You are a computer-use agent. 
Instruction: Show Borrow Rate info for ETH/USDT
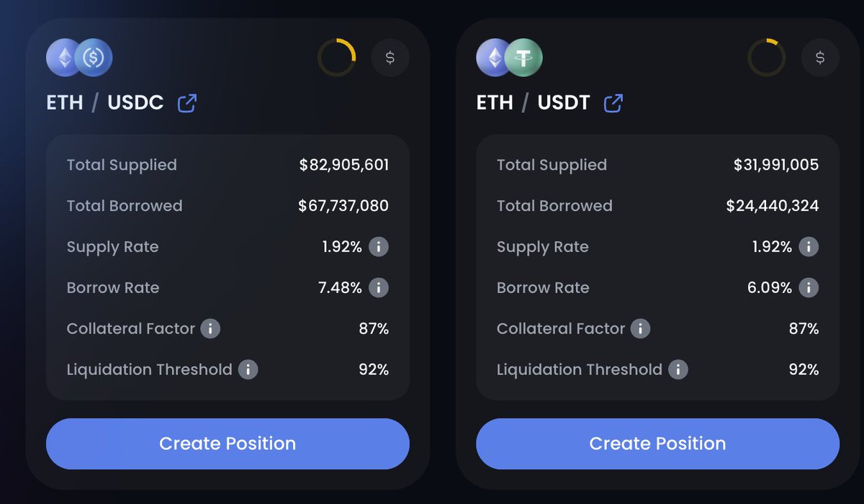(809, 288)
